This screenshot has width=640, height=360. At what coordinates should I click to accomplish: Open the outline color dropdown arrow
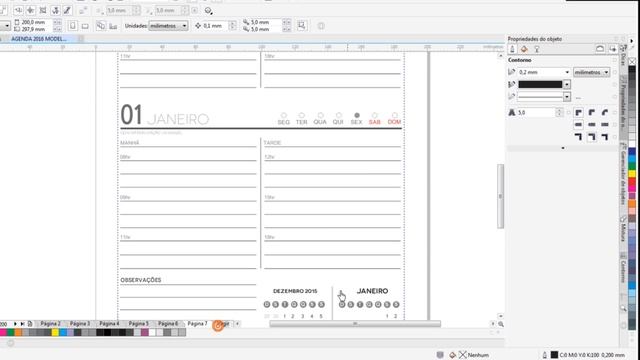(x=567, y=84)
